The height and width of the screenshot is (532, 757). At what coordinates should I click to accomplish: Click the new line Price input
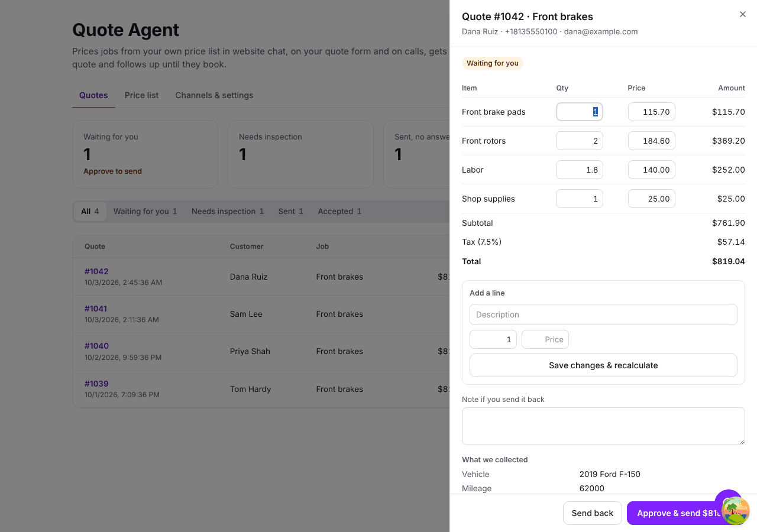[x=545, y=339]
